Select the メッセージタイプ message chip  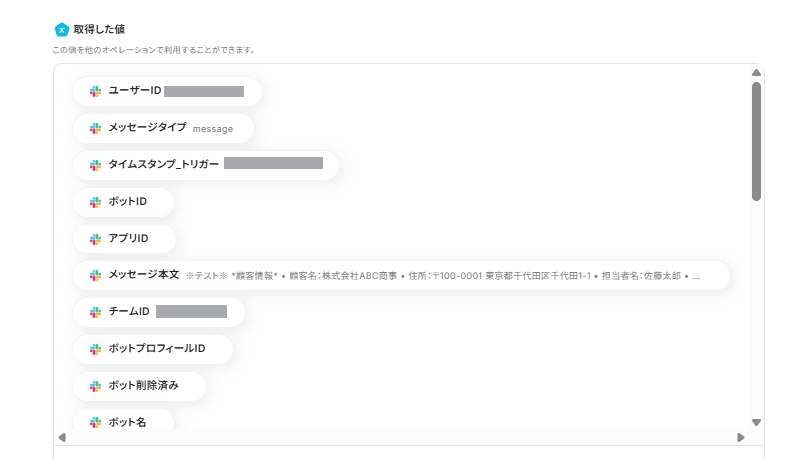(x=163, y=128)
